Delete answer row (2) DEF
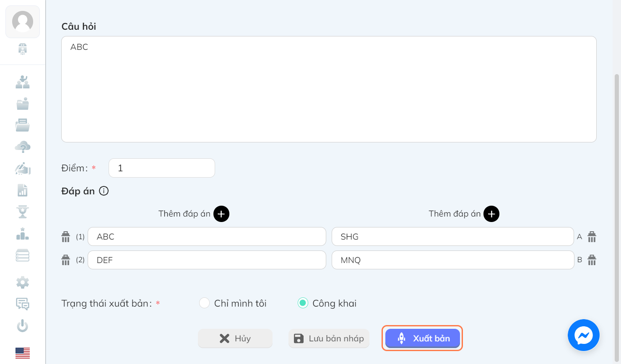Screen dimensions: 621x364 click(66, 260)
